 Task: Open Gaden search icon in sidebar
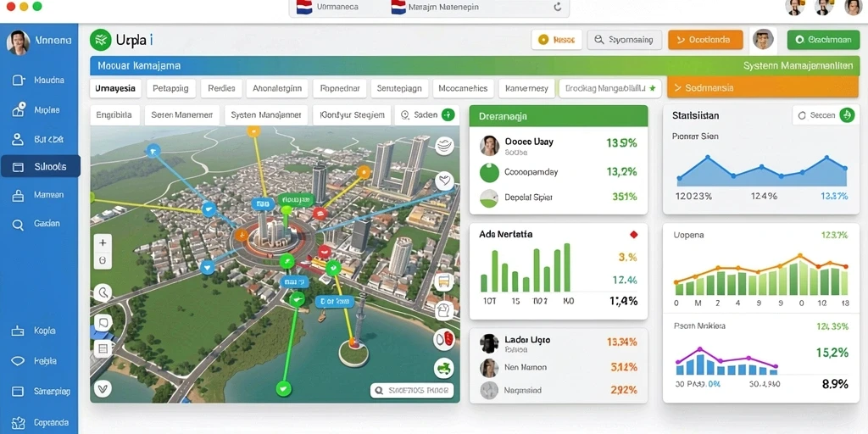(x=18, y=224)
